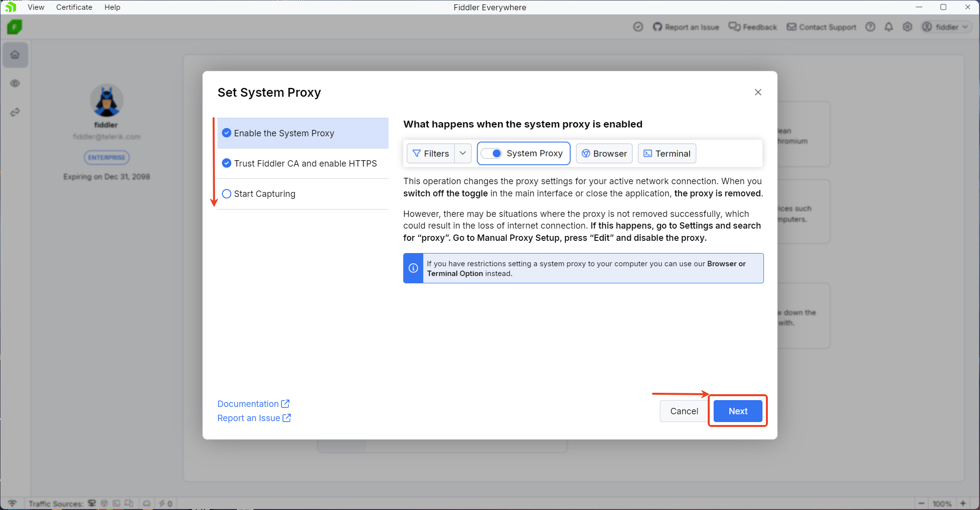This screenshot has width=980, height=510.
Task: Click the checkmark status icon in top bar
Action: point(638,27)
